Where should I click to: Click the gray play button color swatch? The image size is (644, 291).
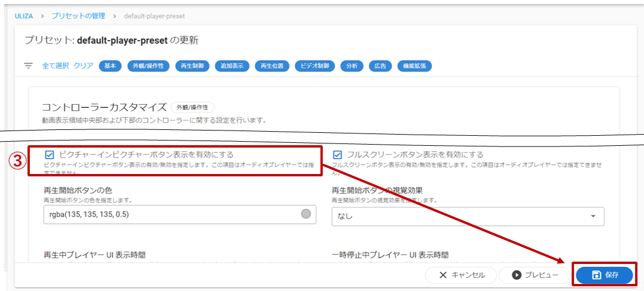[305, 215]
